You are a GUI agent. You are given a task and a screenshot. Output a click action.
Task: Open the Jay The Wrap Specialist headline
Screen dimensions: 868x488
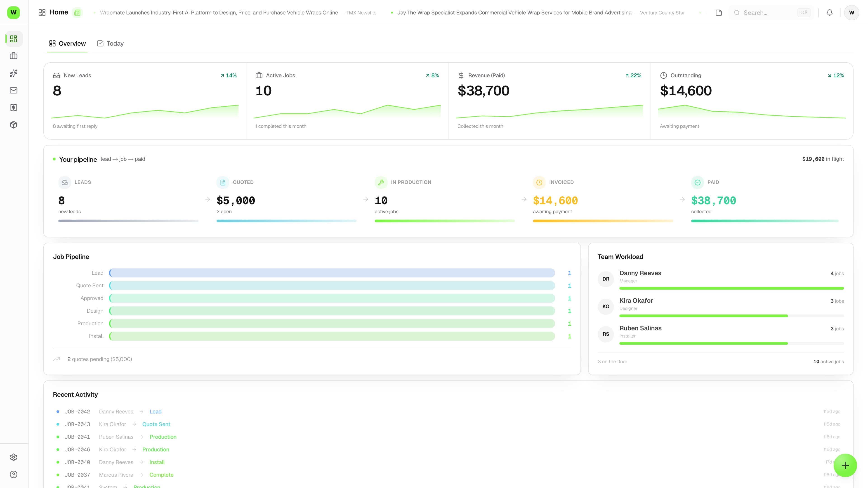514,12
